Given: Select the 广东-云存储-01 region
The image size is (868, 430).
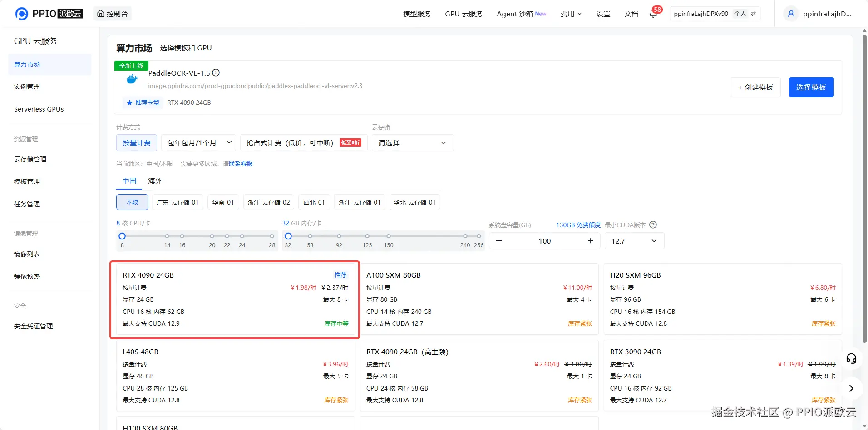Looking at the screenshot, I should click(x=178, y=202).
